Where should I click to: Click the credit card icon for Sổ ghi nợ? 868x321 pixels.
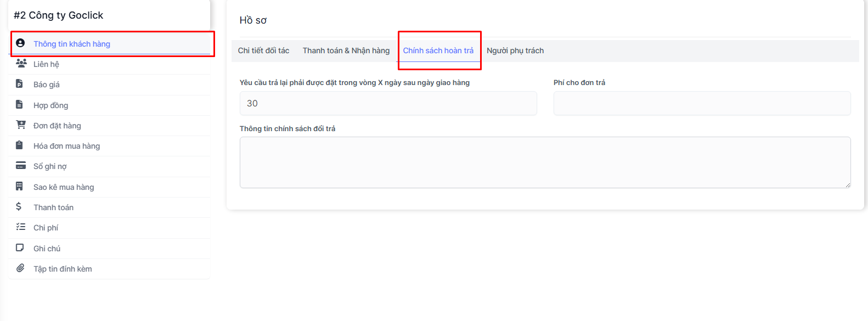[x=21, y=166]
